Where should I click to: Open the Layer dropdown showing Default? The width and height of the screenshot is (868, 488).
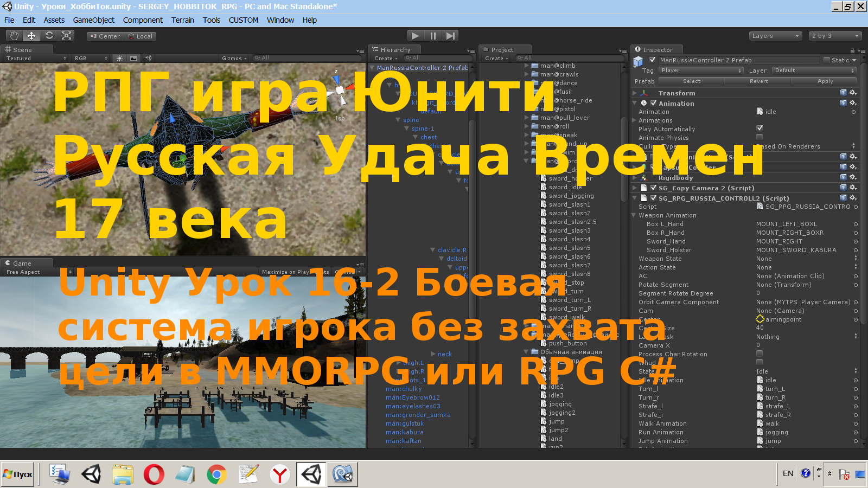pos(814,70)
